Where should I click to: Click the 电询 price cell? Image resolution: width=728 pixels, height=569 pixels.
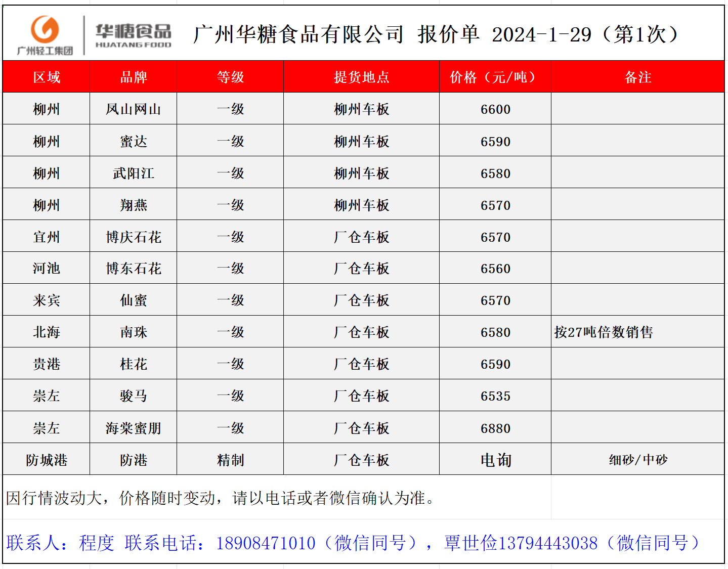(495, 460)
